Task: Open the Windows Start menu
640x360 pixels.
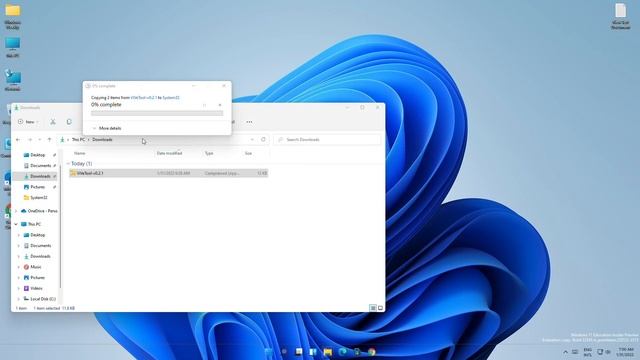Action: click(269, 352)
